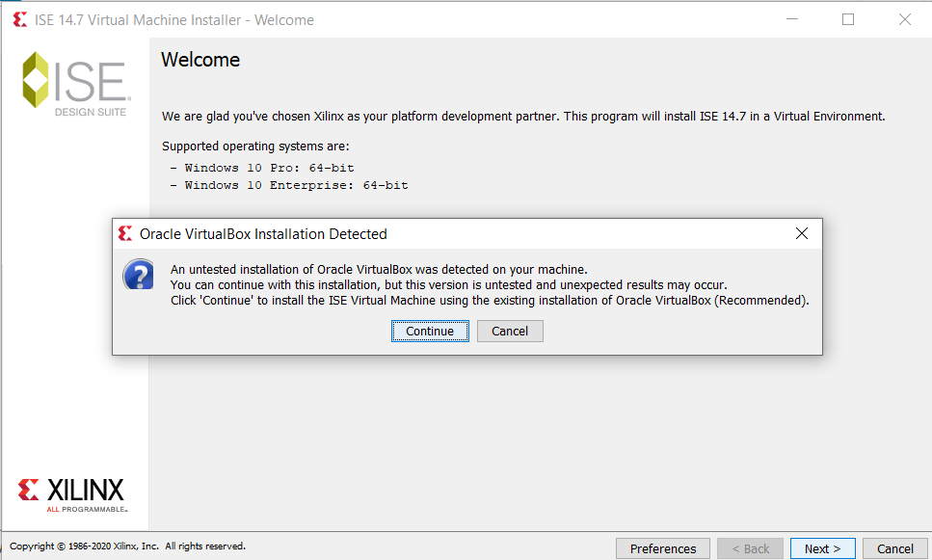Open the installer Preferences
932x560 pixels.
coord(662,548)
